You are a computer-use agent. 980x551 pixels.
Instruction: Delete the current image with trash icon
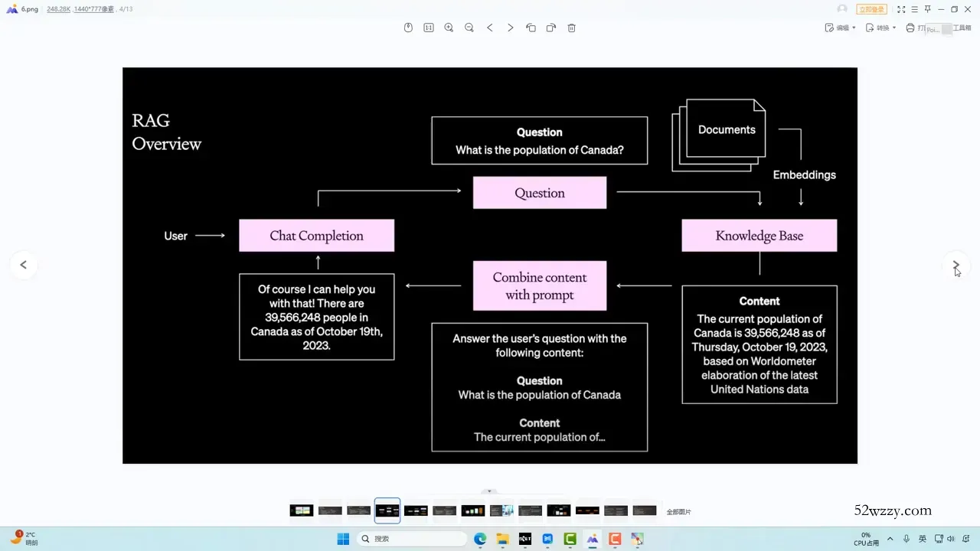571,28
